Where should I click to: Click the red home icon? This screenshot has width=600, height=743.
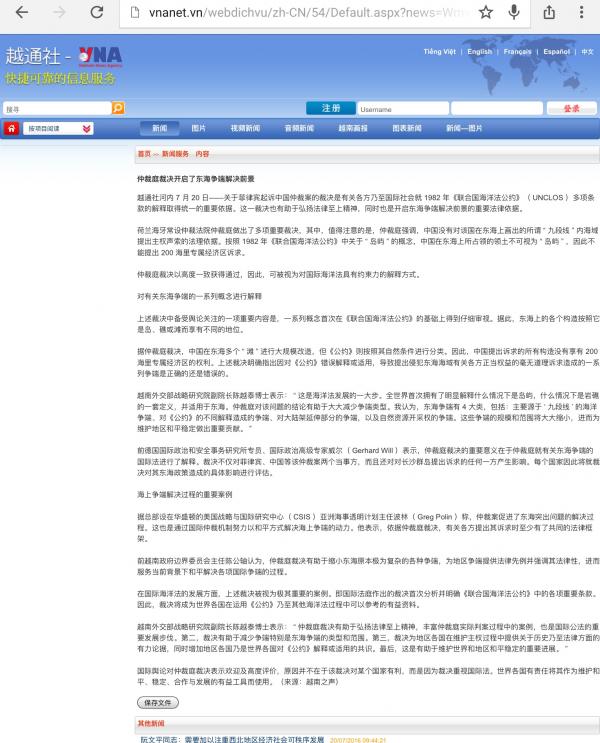[x=11, y=129]
